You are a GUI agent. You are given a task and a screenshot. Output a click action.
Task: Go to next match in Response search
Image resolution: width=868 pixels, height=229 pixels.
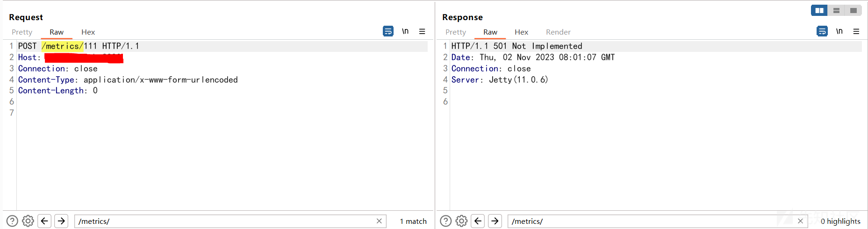495,221
